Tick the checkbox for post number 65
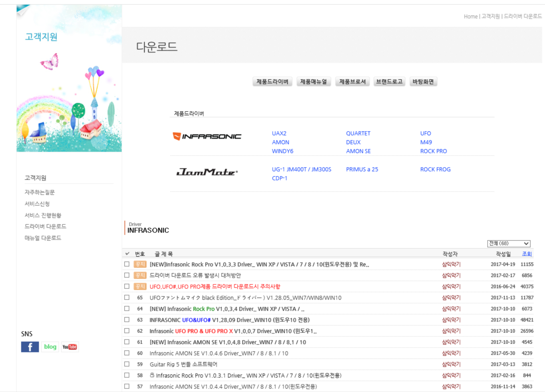 [x=127, y=297]
